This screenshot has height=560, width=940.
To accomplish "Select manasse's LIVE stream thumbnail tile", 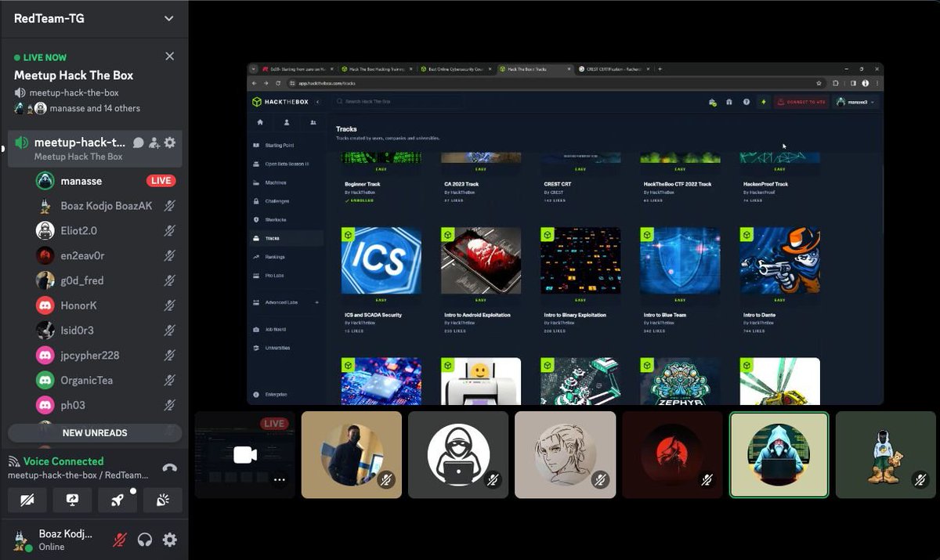I will [x=245, y=455].
